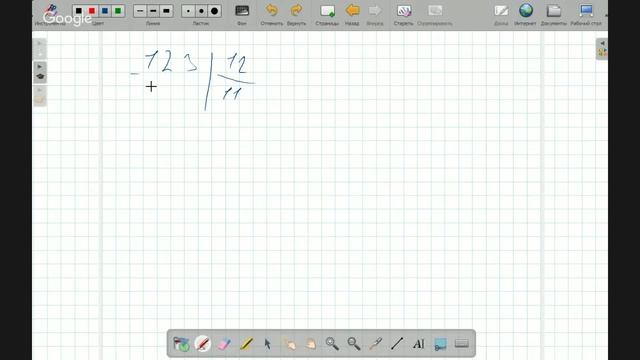Image resolution: width=640 pixels, height=360 pixels.
Task: Select the arrow Selector tool
Action: [x=268, y=344]
